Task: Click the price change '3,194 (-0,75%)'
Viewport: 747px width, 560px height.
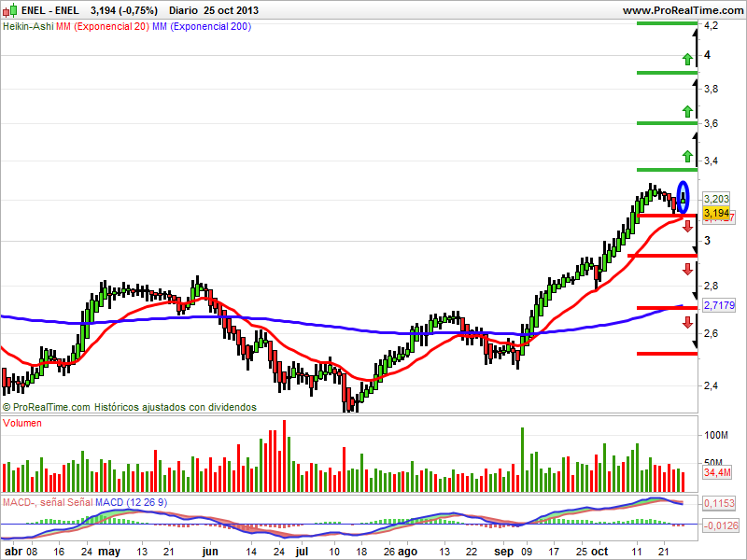Action: pyautogui.click(x=124, y=10)
